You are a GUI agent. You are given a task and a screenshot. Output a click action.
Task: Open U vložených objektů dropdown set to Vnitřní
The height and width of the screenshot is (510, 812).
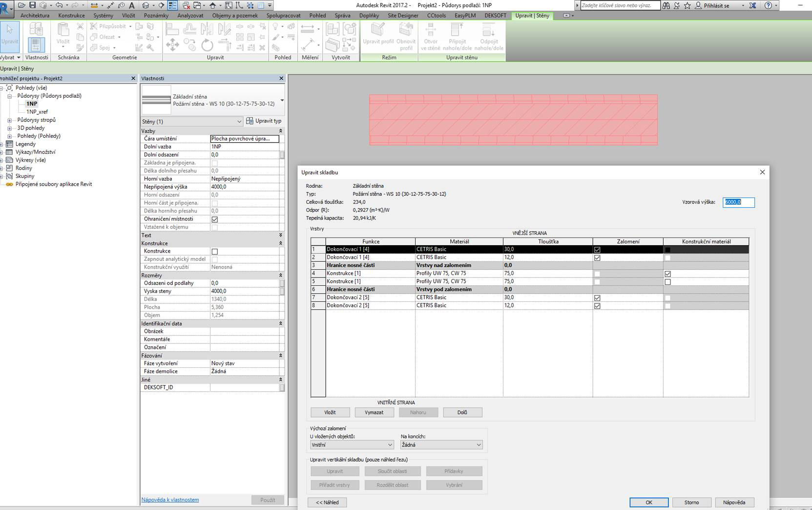coord(352,445)
